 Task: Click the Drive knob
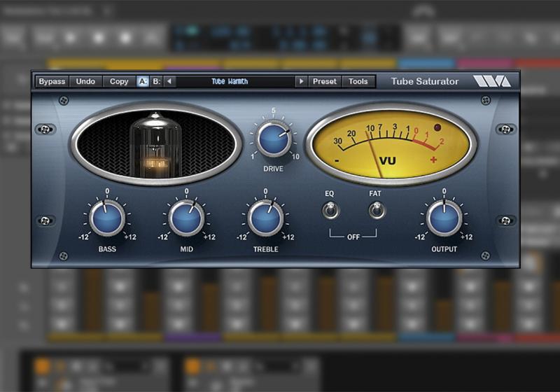(274, 139)
